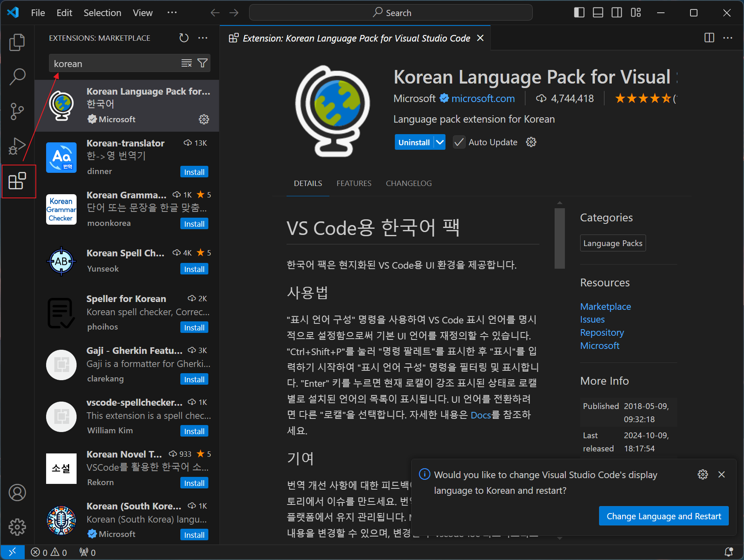The width and height of the screenshot is (744, 560).
Task: Go back with the navigation arrow
Action: click(x=215, y=13)
